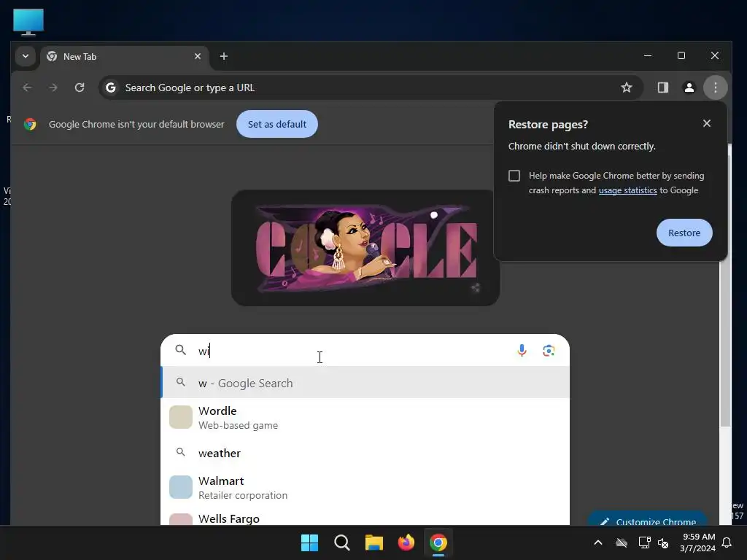
Task: Start voice search with microphone
Action: tap(522, 351)
